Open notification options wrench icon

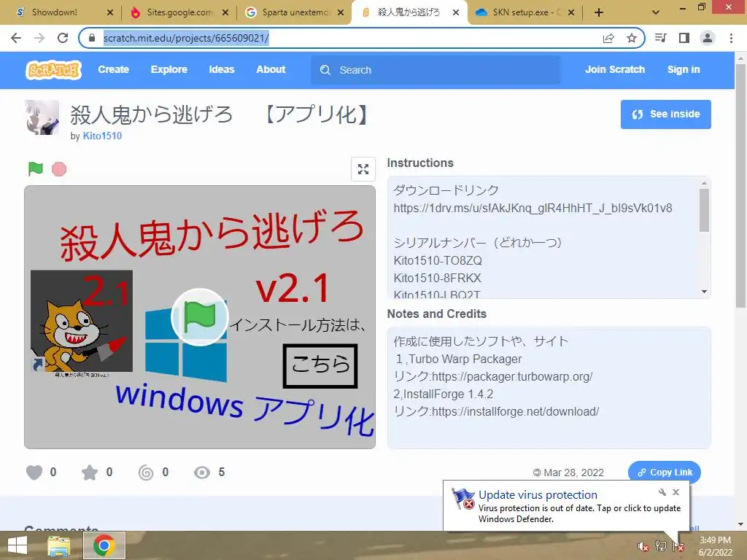[x=662, y=492]
